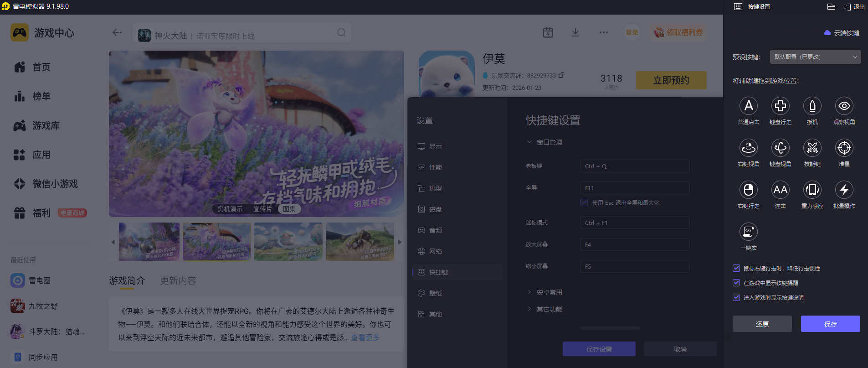
Task: Click 领取福利券 button
Action: (x=678, y=32)
